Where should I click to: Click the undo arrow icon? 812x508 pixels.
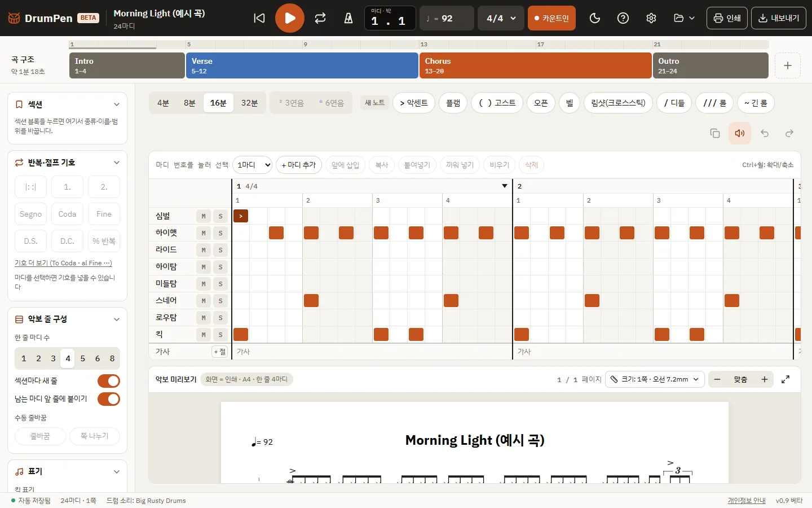pos(765,133)
